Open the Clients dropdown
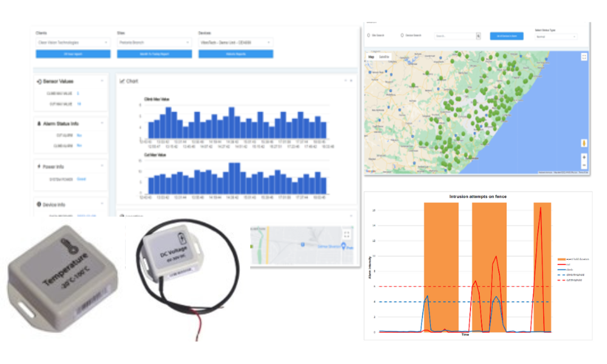 point(73,42)
